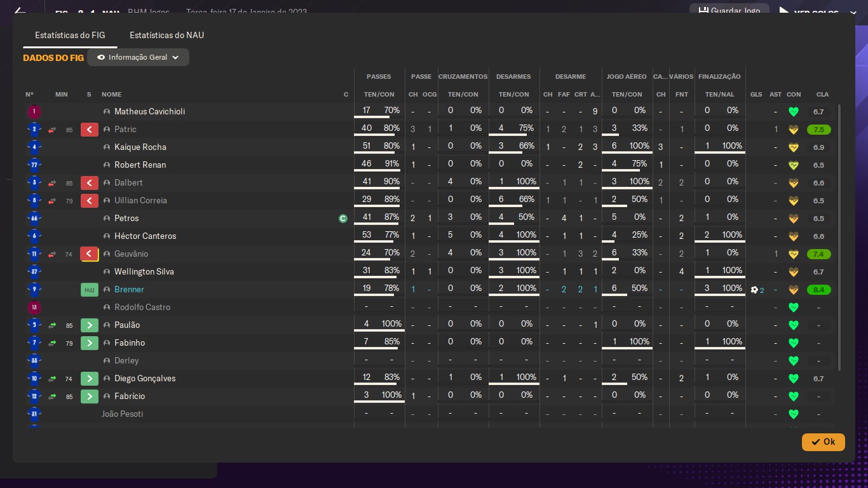This screenshot has height=488, width=868.
Task: Open Wellington Silva's player name
Action: tap(144, 272)
